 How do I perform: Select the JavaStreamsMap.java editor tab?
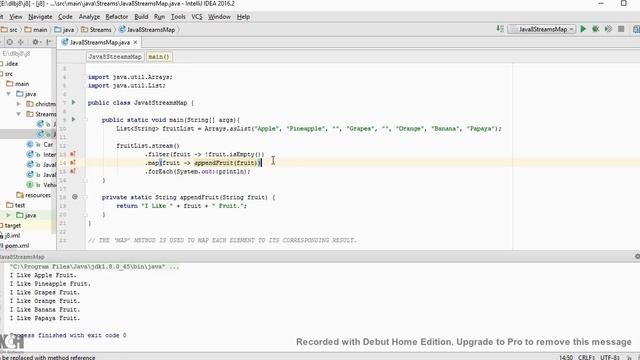[x=100, y=42]
